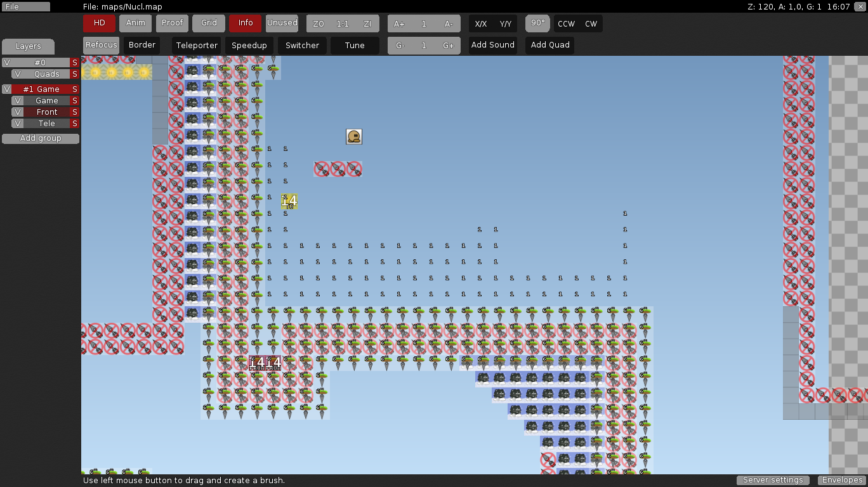Screen dimensions: 868x487
Task: Toggle the Grid overlay
Action: point(208,23)
